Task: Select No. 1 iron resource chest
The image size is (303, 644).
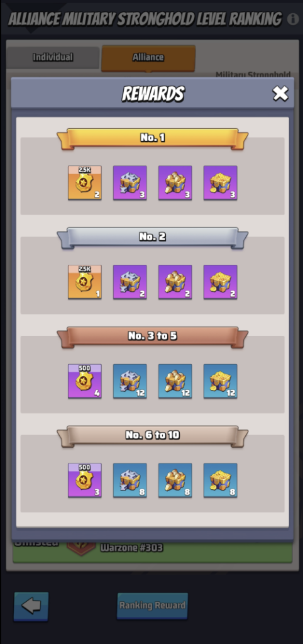Action: coord(129,183)
